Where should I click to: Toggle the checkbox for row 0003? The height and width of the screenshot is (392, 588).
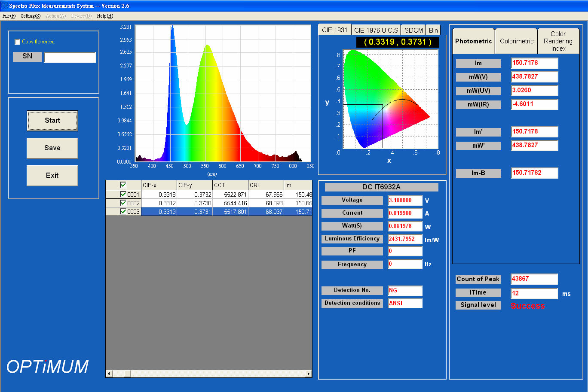(123, 212)
